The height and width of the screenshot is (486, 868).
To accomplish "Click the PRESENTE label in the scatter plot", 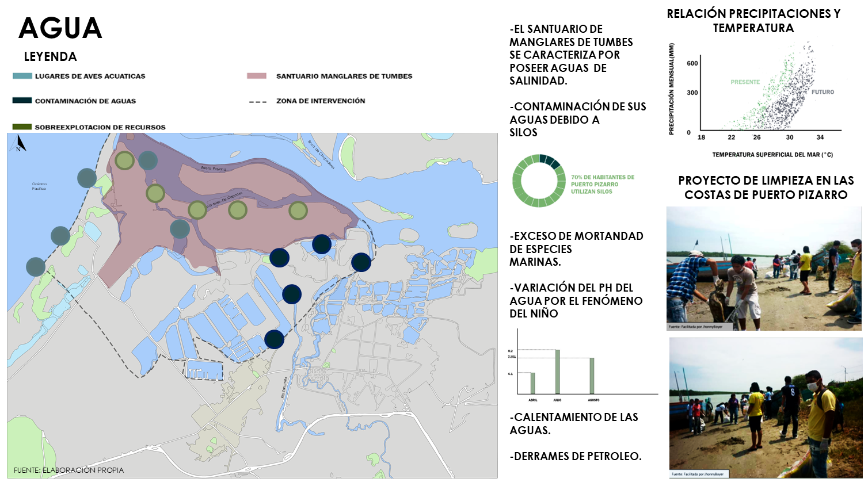I will tap(745, 82).
